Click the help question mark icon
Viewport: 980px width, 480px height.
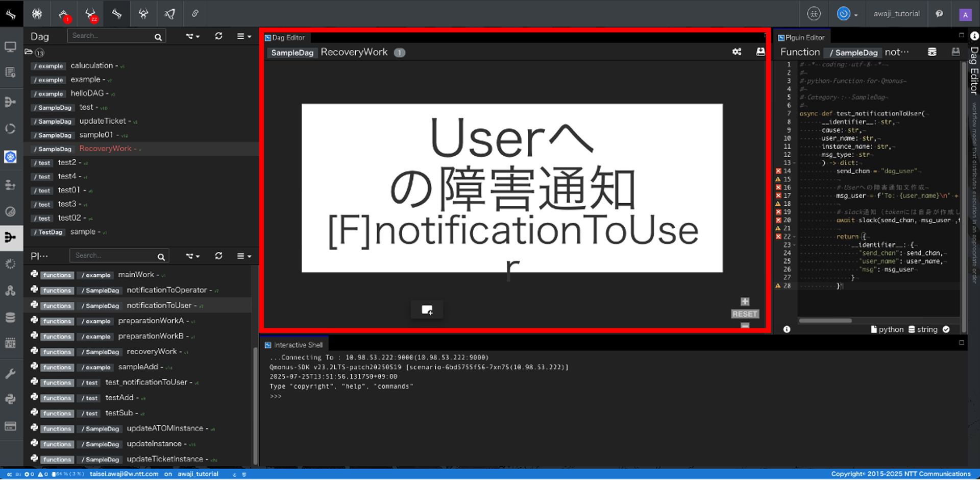(939, 14)
